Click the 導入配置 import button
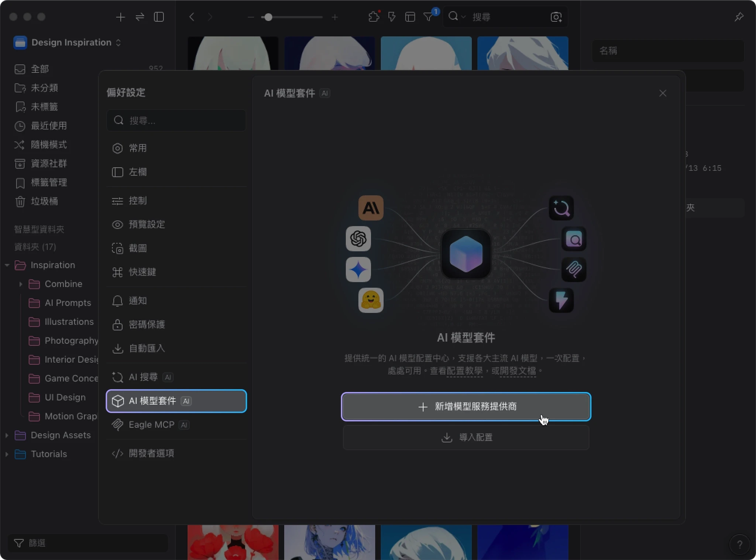This screenshot has width=756, height=560. pos(466,437)
